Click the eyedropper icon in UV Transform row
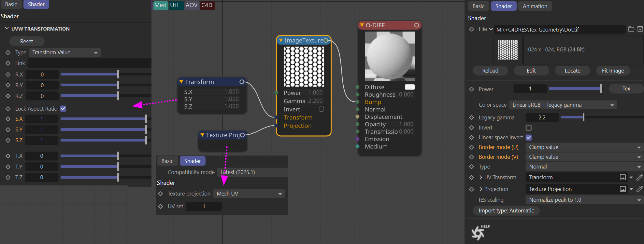 point(639,177)
